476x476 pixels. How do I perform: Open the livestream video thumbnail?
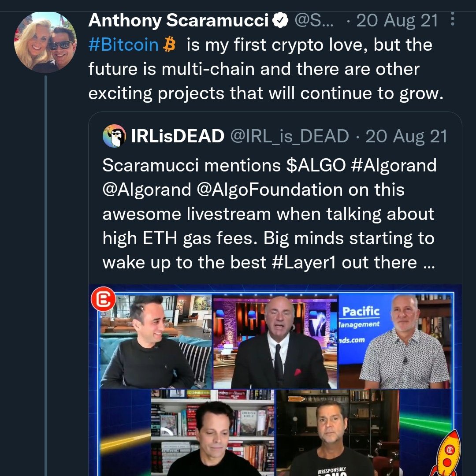275,380
